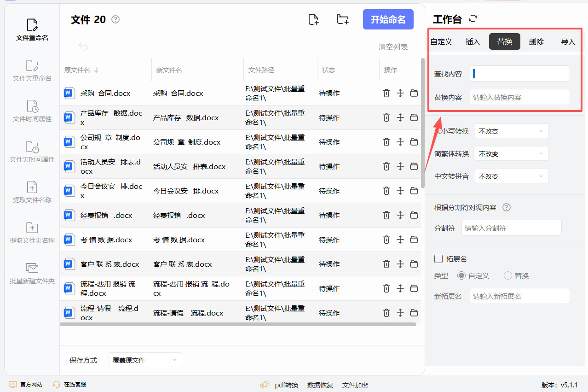
Task: Switch to the 删除 tab
Action: [536, 42]
